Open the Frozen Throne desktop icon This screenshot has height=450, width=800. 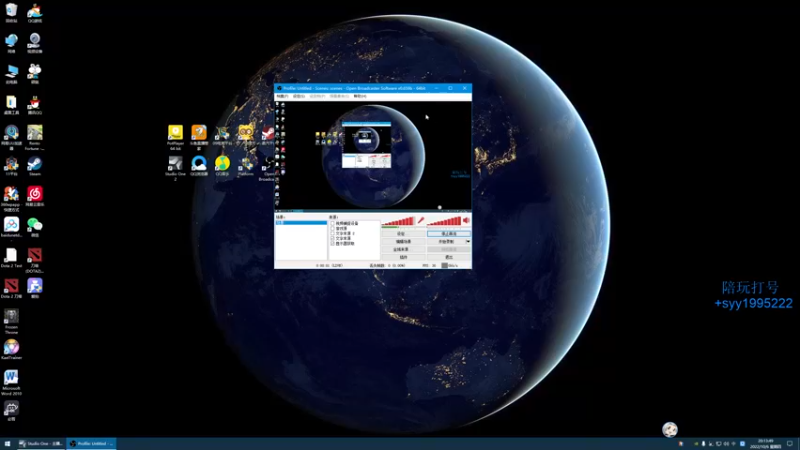point(11,321)
